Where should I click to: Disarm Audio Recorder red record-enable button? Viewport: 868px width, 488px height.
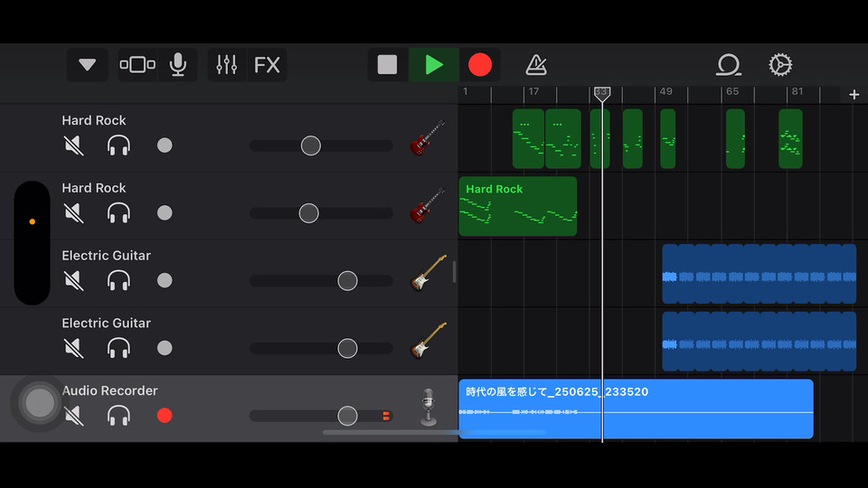165,416
